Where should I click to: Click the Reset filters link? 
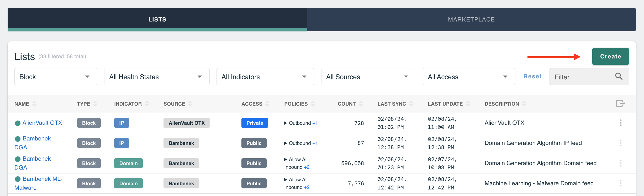tap(532, 76)
